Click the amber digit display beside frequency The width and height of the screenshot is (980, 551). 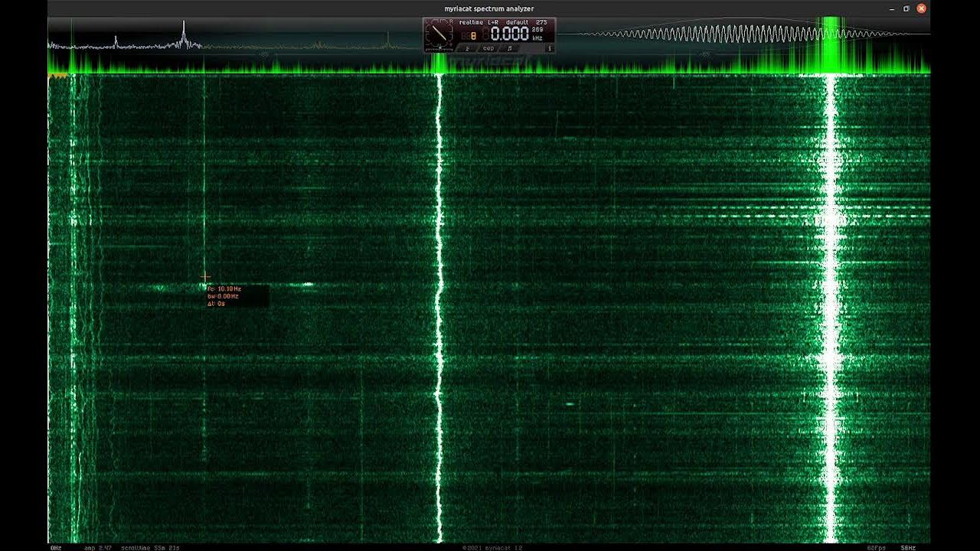pyautogui.click(x=473, y=36)
